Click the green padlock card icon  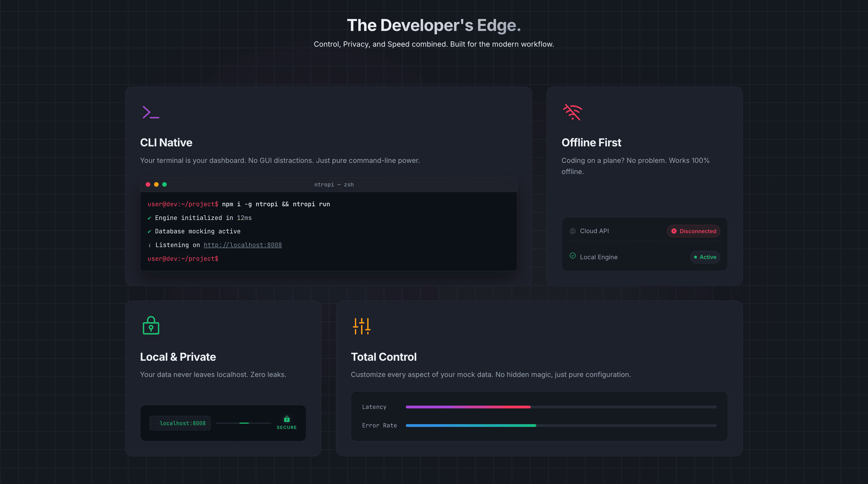click(x=151, y=325)
